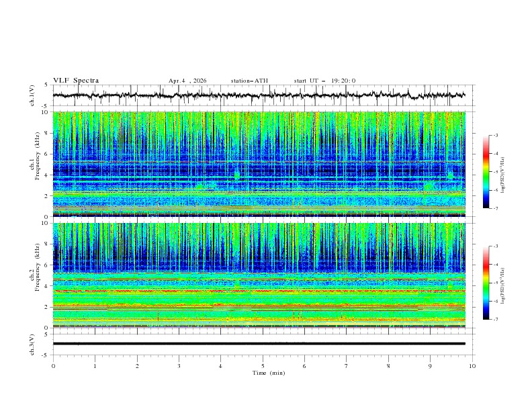Image resolution: width=532 pixels, height=411 pixels.
Task: Click time axis tick label "7"
Action: (x=347, y=366)
